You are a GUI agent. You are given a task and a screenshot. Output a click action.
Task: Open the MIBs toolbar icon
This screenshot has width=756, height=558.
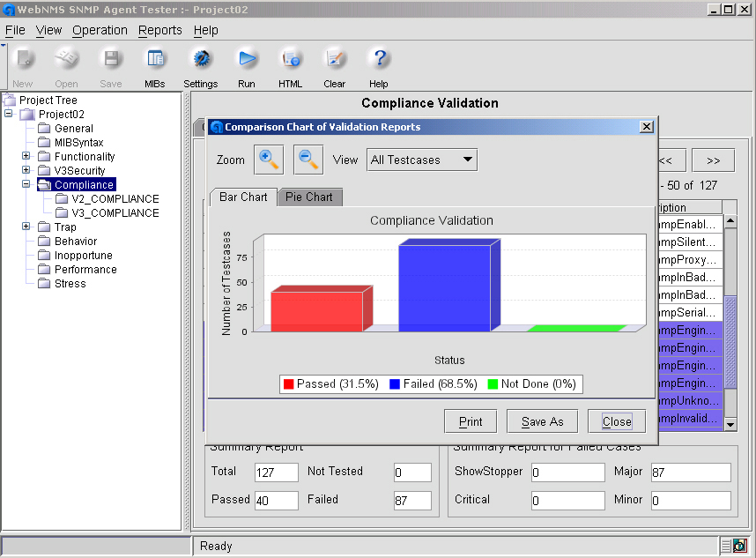click(155, 59)
